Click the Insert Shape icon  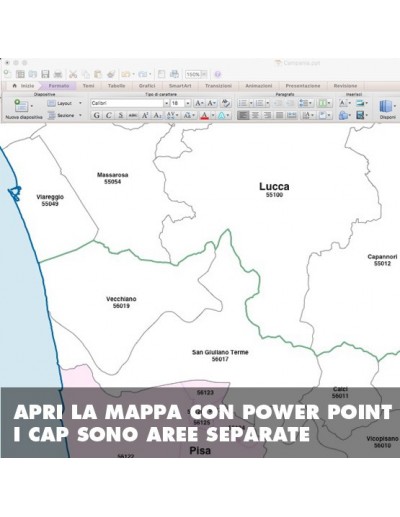tap(343, 115)
